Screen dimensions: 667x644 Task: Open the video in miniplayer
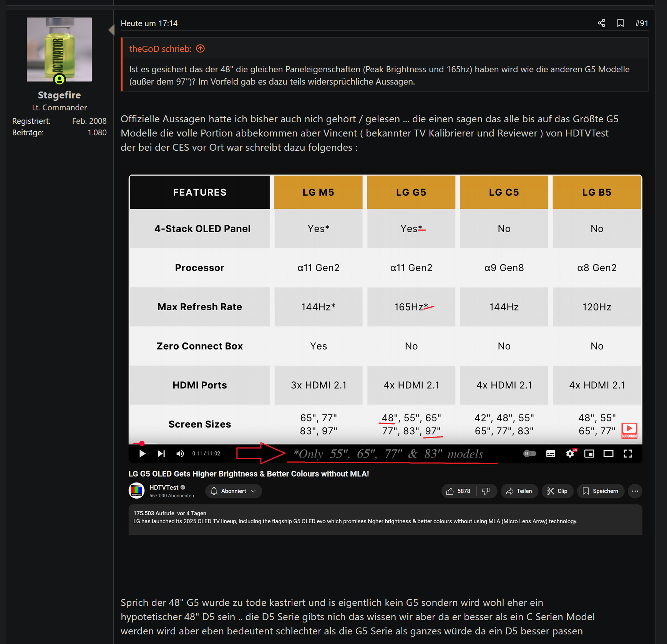coord(589,454)
